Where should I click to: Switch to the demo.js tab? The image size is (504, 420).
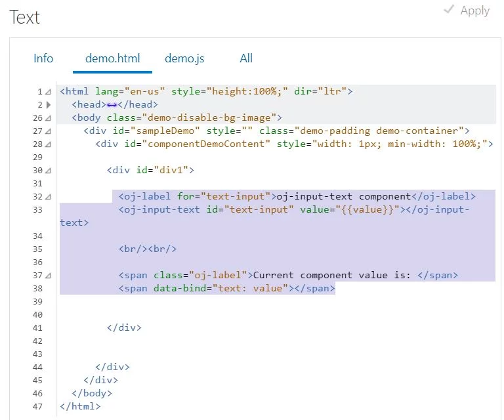click(x=184, y=58)
